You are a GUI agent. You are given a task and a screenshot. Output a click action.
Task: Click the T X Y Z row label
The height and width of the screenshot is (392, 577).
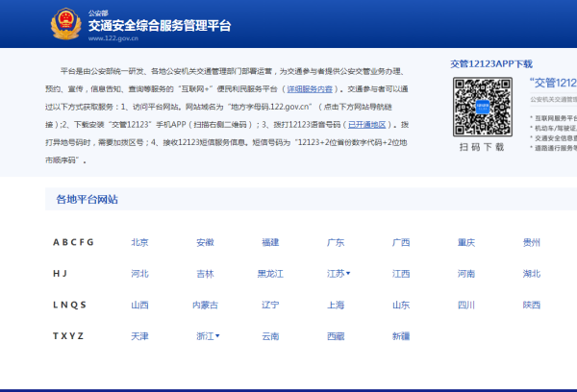[68, 336]
